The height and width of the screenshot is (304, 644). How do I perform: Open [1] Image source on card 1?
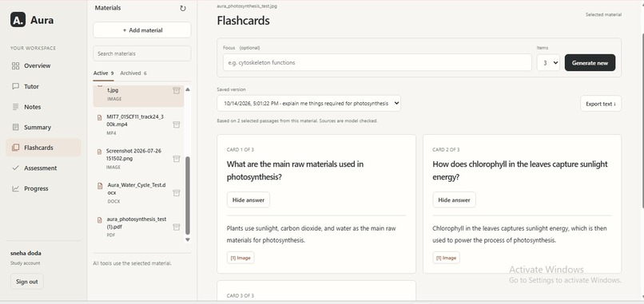(241, 258)
